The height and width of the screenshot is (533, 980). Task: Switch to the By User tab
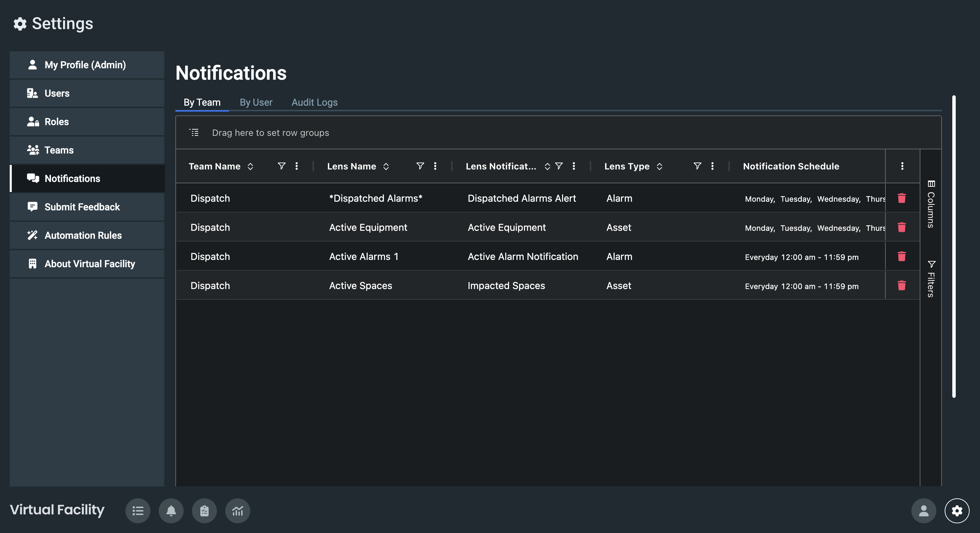click(256, 102)
